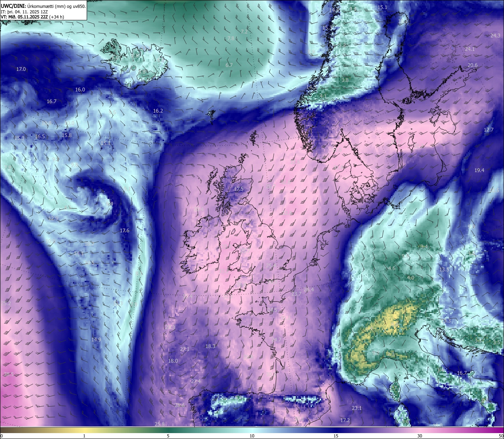Click the 19.4 value on the map
Screen dimensions: 504x439
coord(479,170)
